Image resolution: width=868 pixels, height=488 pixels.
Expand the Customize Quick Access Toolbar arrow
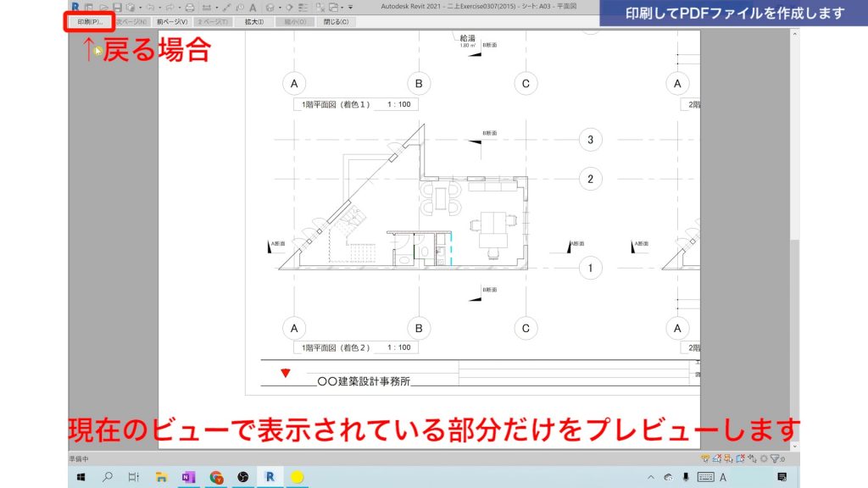point(350,6)
